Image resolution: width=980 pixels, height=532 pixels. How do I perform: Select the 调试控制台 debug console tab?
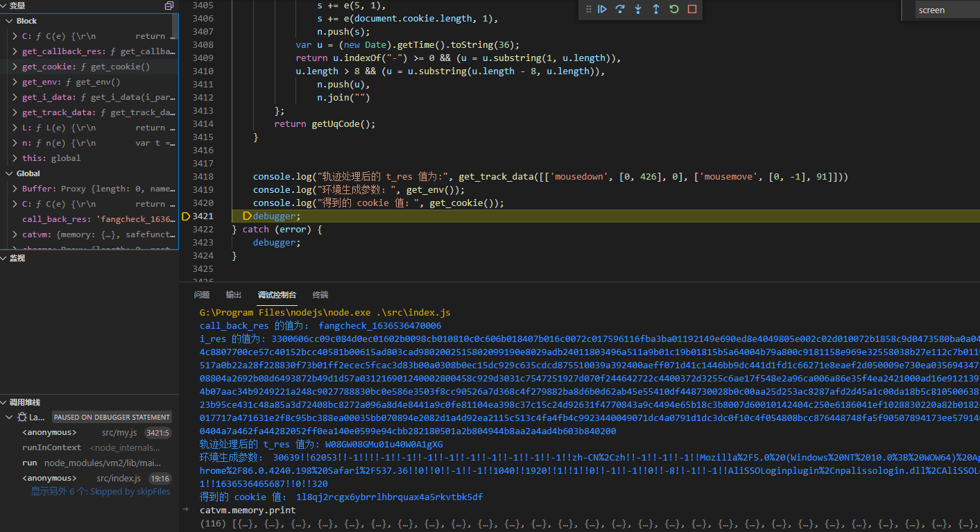pos(277,295)
